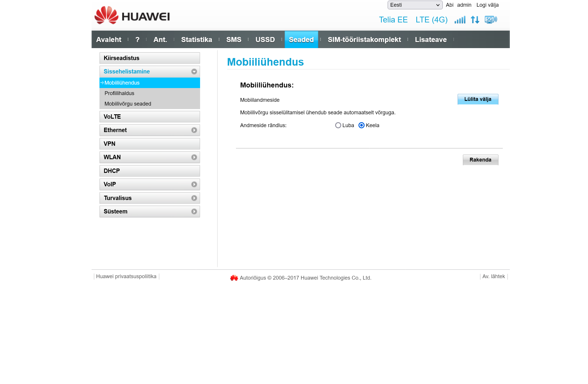
Task: Click the Telia EE operator text
Action: [x=393, y=20]
